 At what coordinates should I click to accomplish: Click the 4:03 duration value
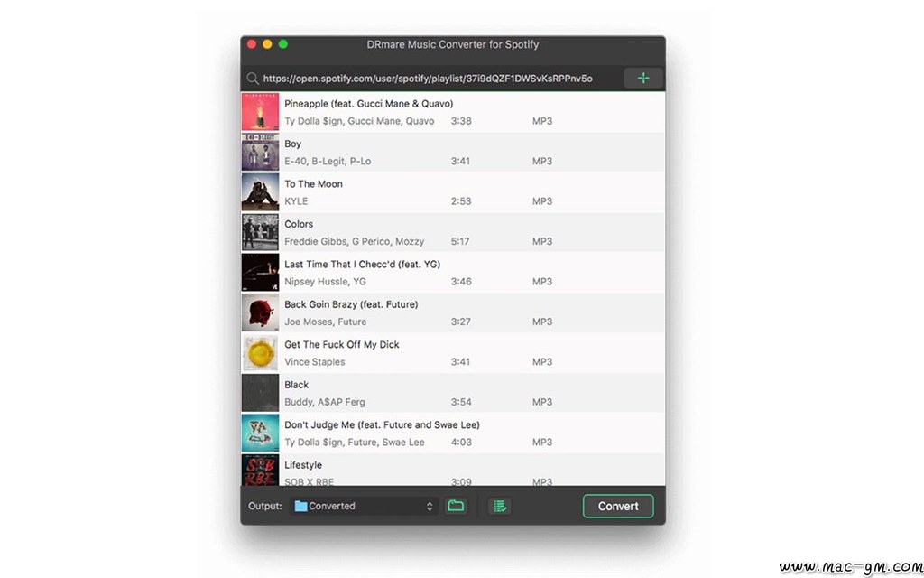[x=461, y=442]
